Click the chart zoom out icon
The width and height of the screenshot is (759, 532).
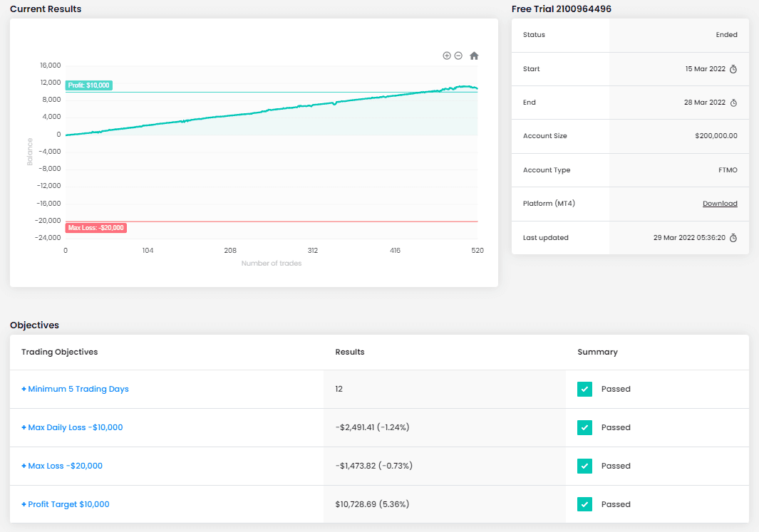458,56
